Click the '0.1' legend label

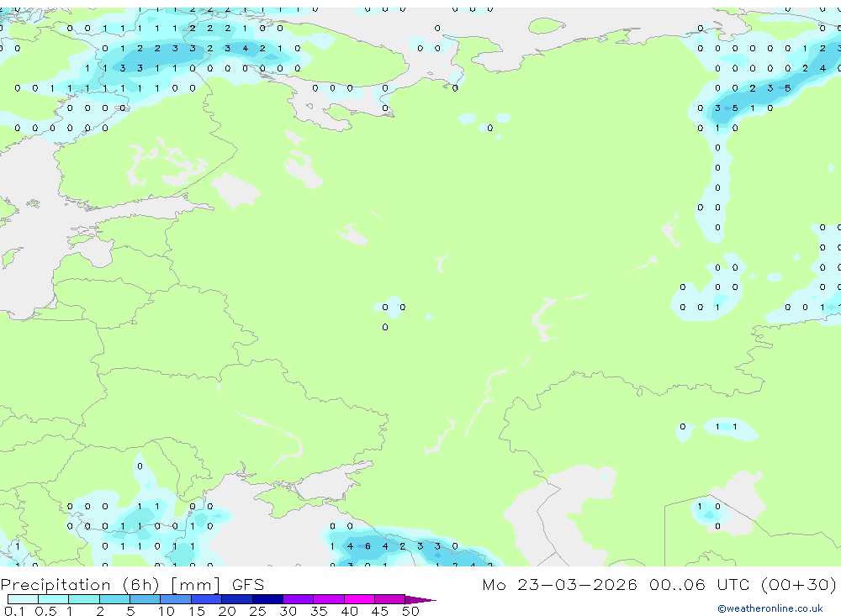click(x=14, y=611)
